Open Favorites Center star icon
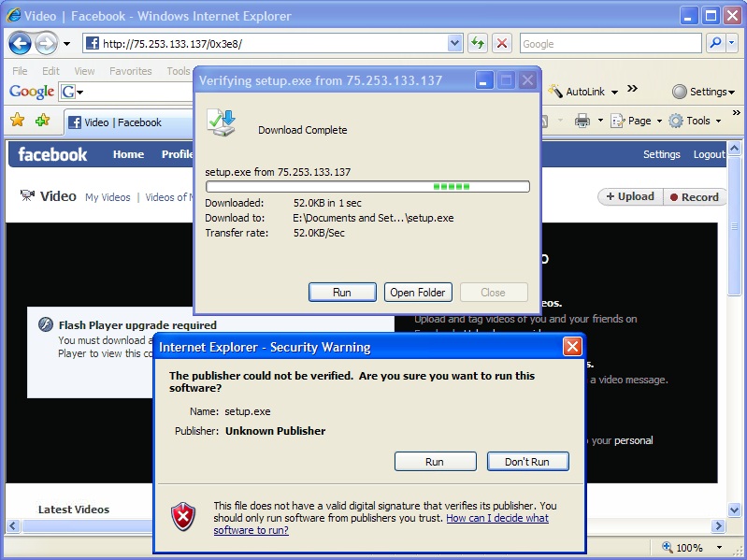The image size is (747, 560). [17, 120]
